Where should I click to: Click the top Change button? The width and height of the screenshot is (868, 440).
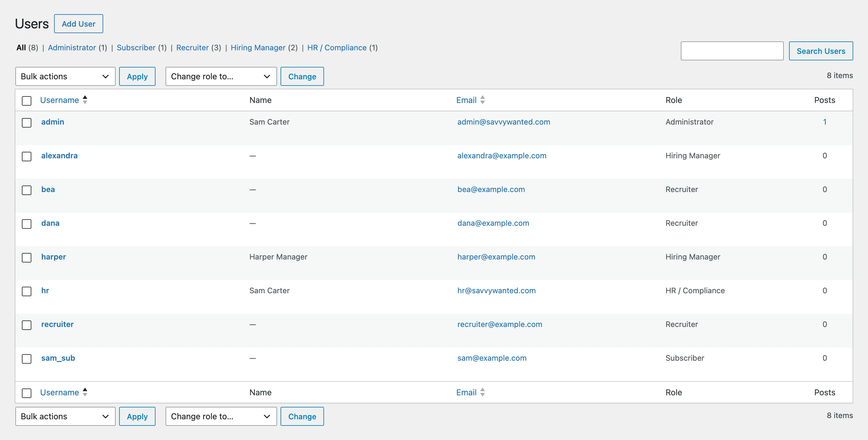pos(302,77)
